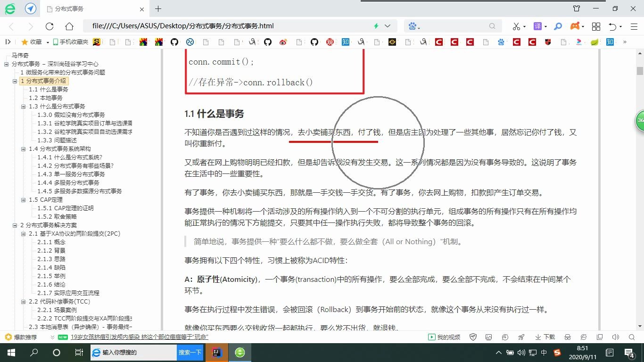Click the split-window icon in status bar
The width and height of the screenshot is (644, 362).
point(599,337)
